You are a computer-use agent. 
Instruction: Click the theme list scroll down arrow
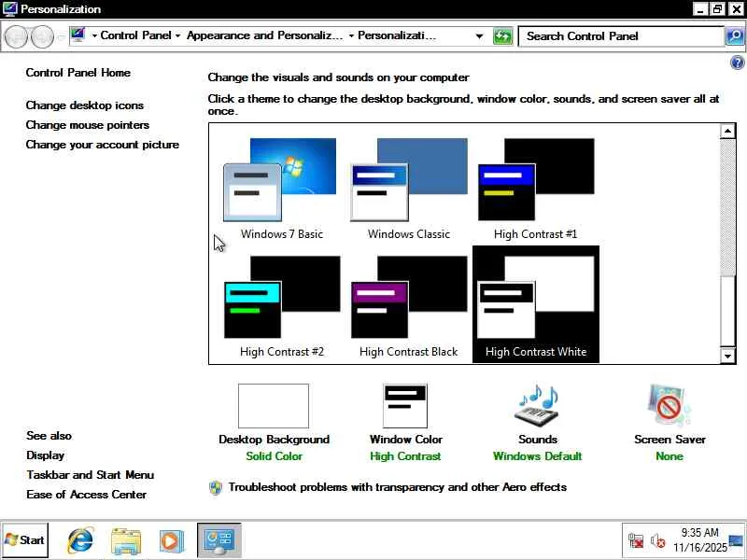pos(727,356)
